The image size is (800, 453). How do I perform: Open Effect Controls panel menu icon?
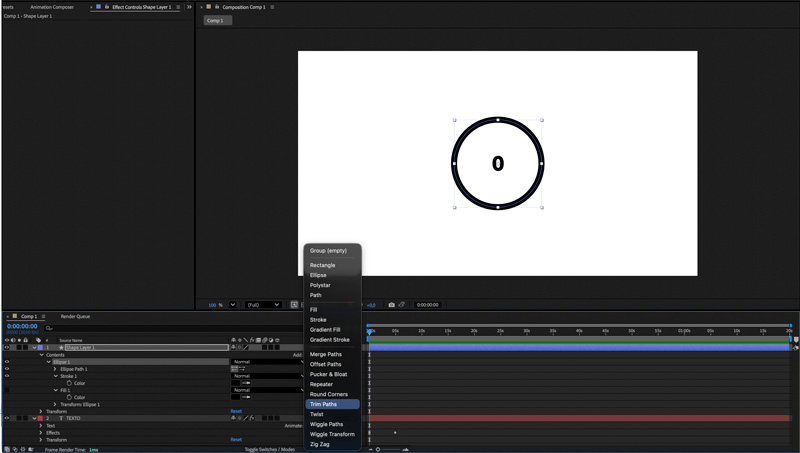coord(178,7)
